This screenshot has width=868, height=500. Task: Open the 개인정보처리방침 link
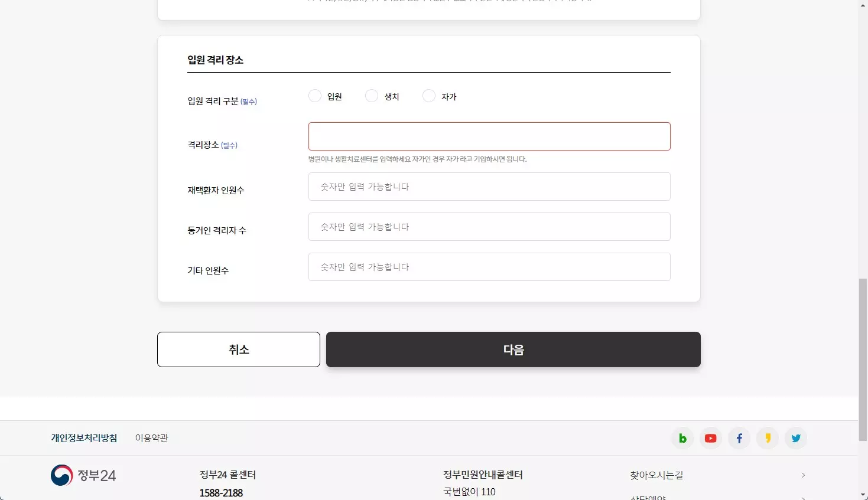point(83,438)
